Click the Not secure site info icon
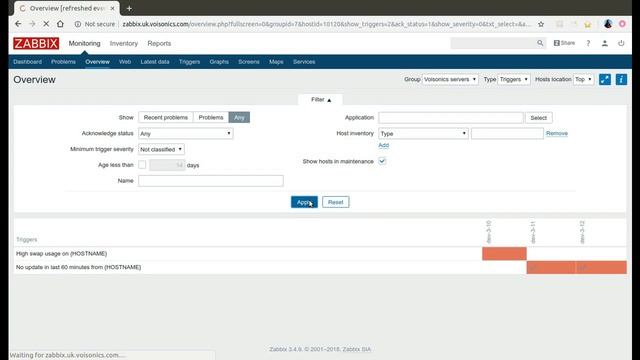This screenshot has width=640, height=360. [78, 24]
